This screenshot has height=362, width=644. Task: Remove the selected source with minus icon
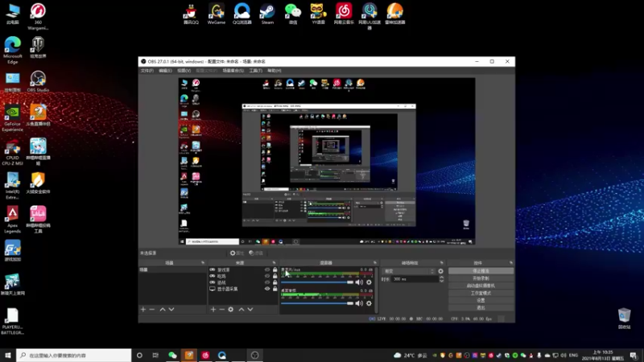tap(222, 309)
